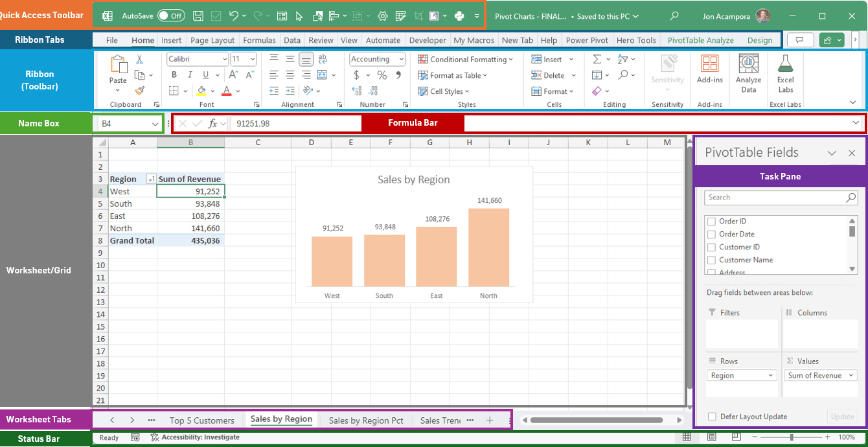Open the Analyze Data tool
The image size is (868, 447).
coord(748,73)
